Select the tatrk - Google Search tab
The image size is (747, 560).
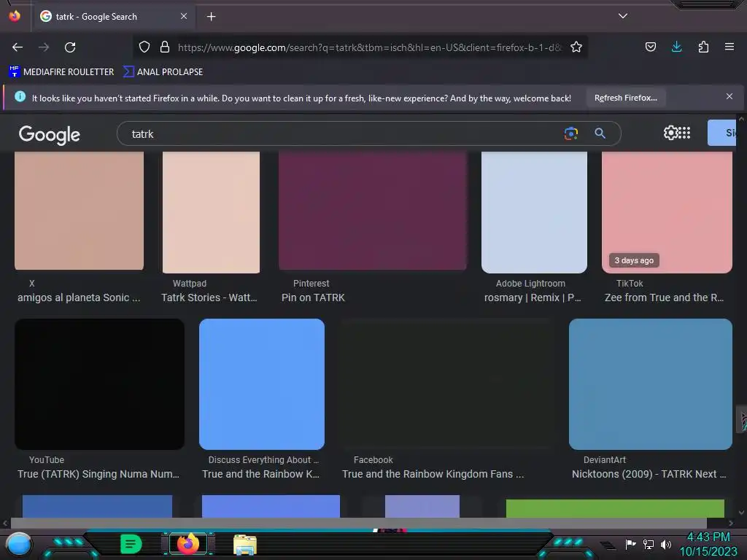(113, 17)
